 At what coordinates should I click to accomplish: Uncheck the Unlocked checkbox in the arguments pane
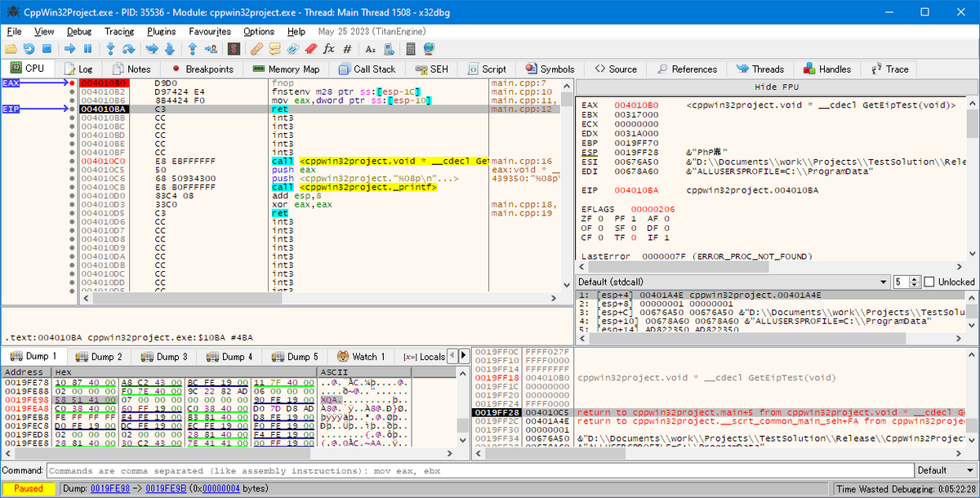coord(929,281)
